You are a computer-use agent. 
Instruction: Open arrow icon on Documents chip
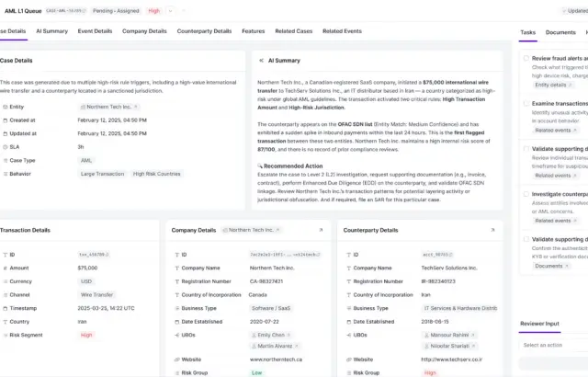pos(567,266)
